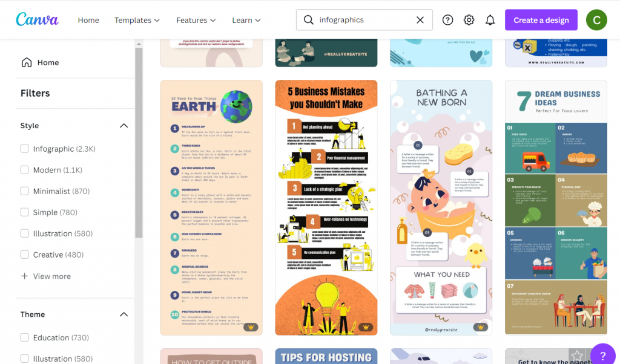620x364 pixels.
Task: Check the Education (730) theme filter
Action: click(x=24, y=337)
